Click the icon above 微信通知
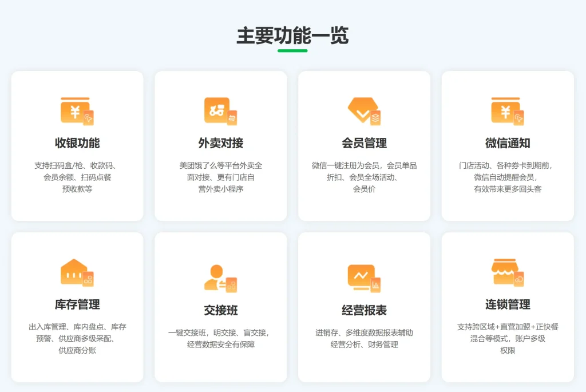The height and width of the screenshot is (392, 586). coord(507,111)
